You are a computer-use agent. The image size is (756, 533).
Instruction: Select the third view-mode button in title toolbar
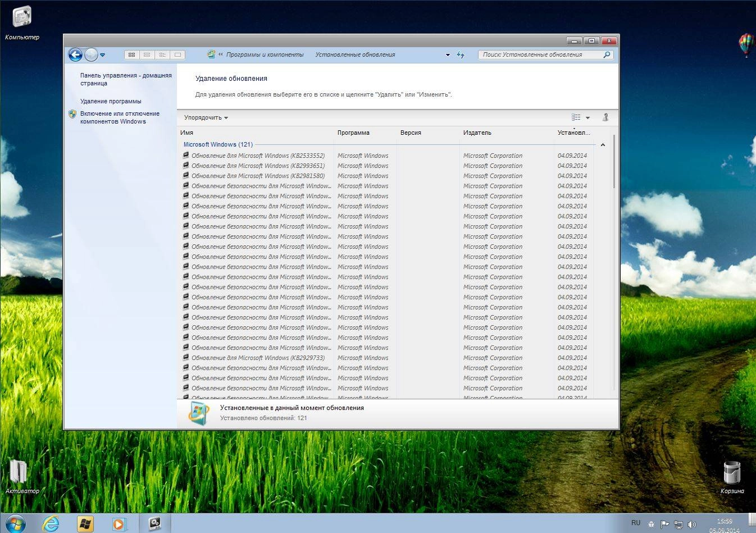[x=162, y=54]
